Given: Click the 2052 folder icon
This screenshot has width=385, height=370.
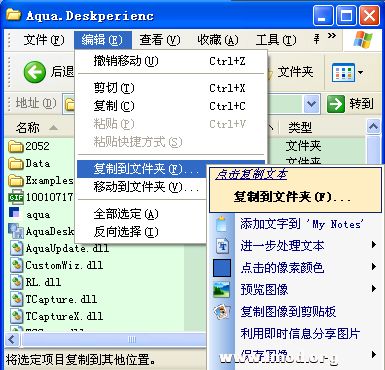Looking at the screenshot, I should point(15,146).
